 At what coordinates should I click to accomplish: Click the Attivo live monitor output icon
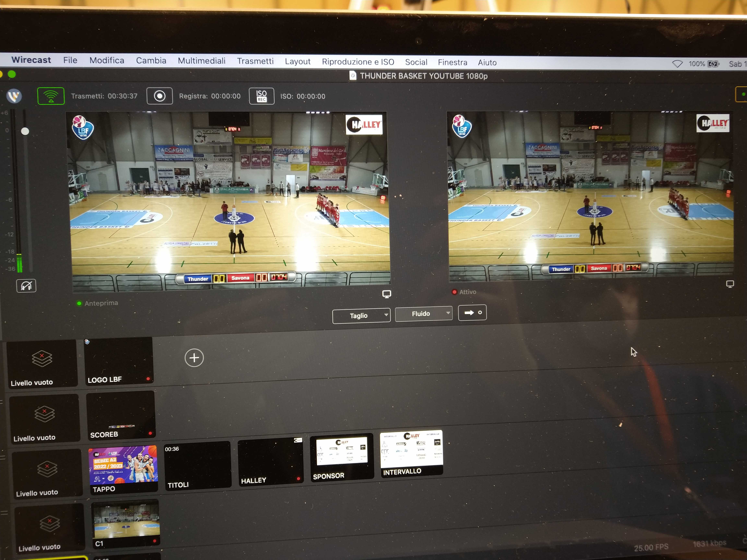point(730,284)
